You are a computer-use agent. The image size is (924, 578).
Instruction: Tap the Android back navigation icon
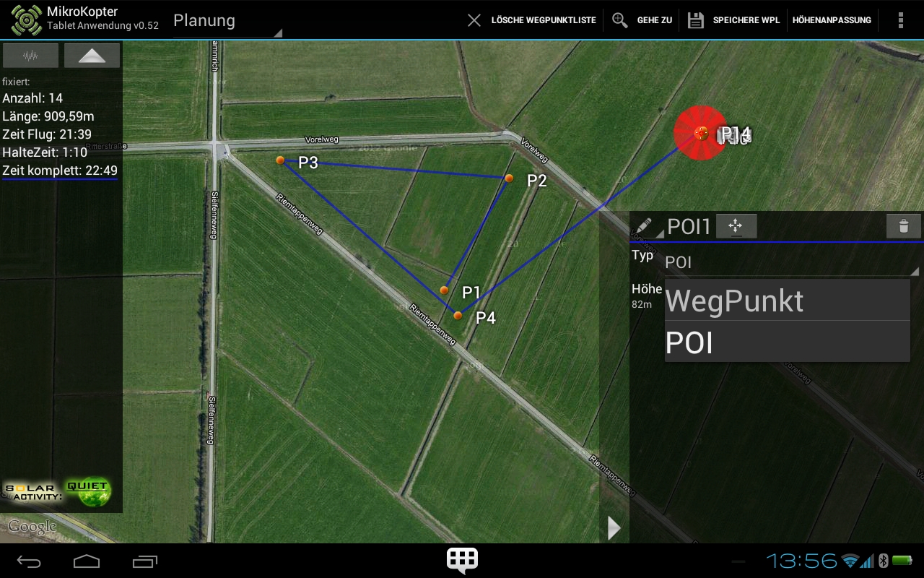[30, 561]
